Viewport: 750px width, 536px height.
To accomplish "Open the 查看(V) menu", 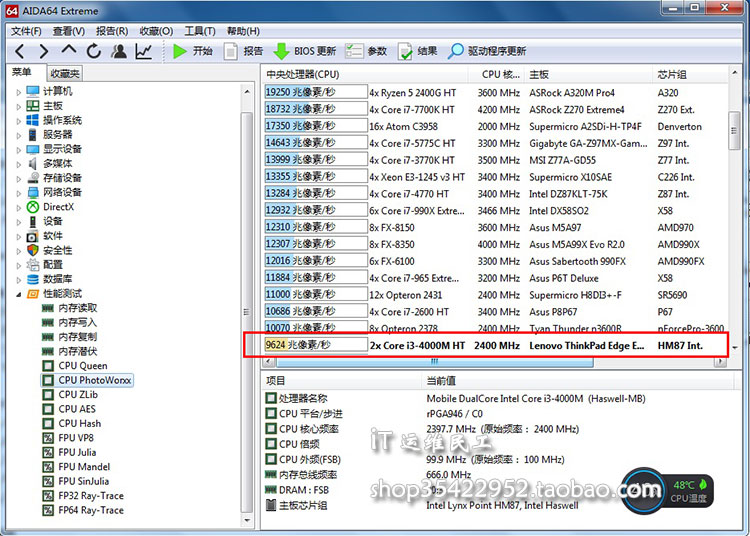I will click(x=68, y=31).
